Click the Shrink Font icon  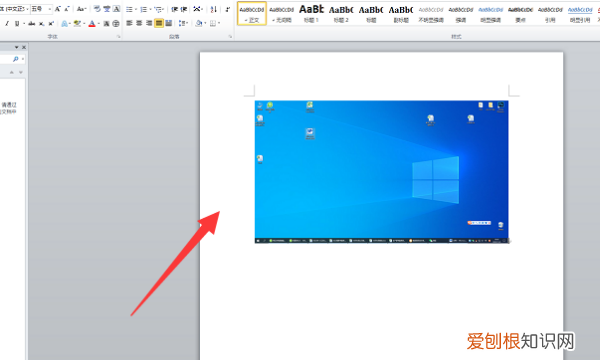[67, 9]
